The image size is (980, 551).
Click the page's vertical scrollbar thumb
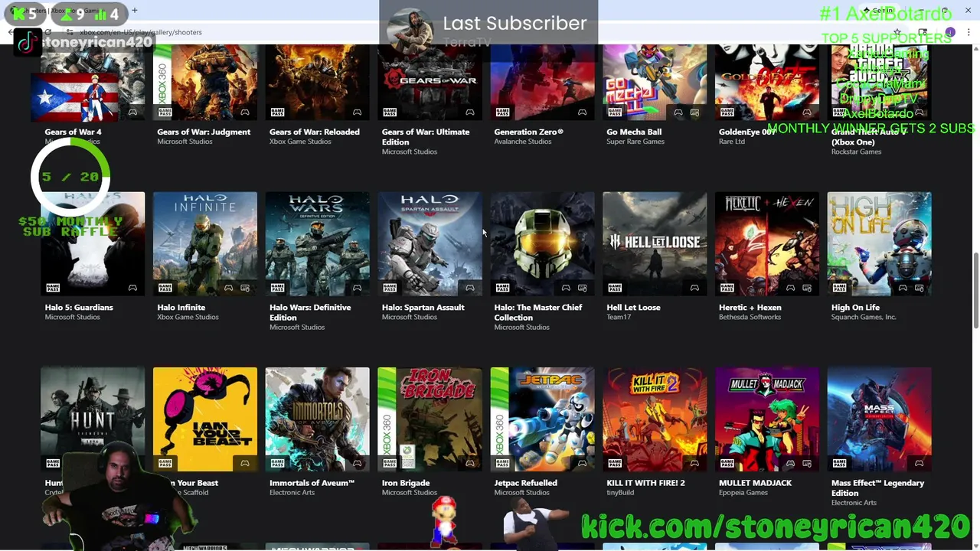[975, 291]
